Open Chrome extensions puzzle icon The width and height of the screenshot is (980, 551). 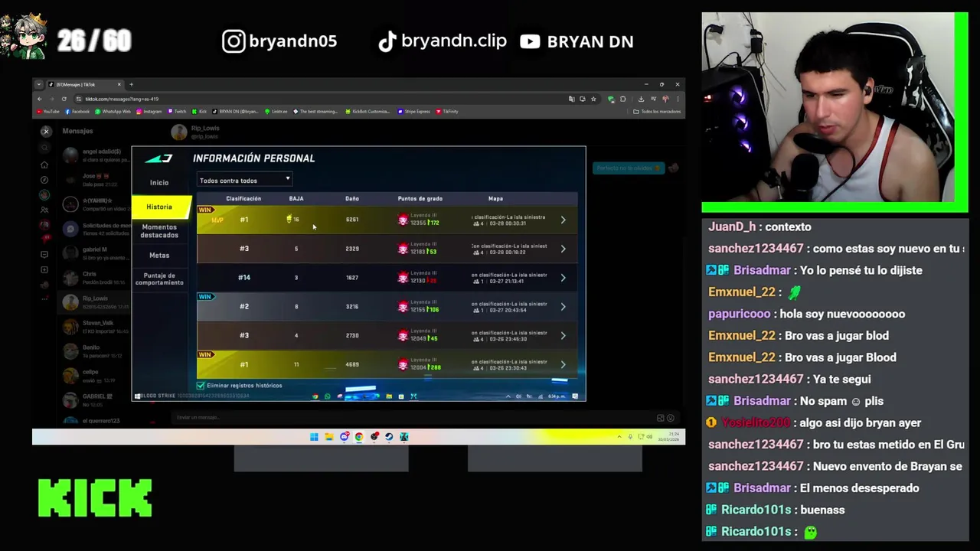622,99
